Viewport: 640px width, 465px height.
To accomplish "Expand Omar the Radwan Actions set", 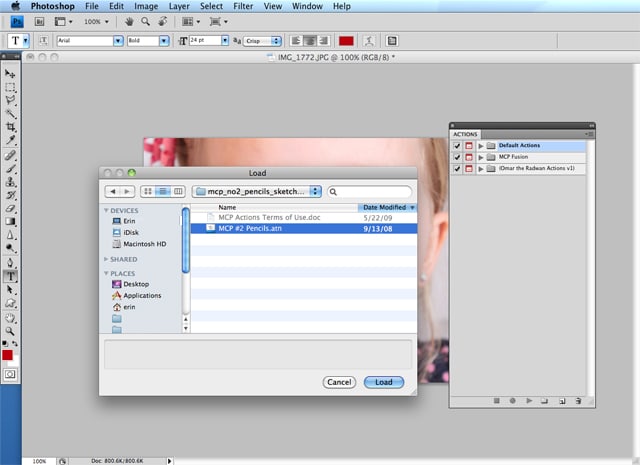I will click(481, 169).
